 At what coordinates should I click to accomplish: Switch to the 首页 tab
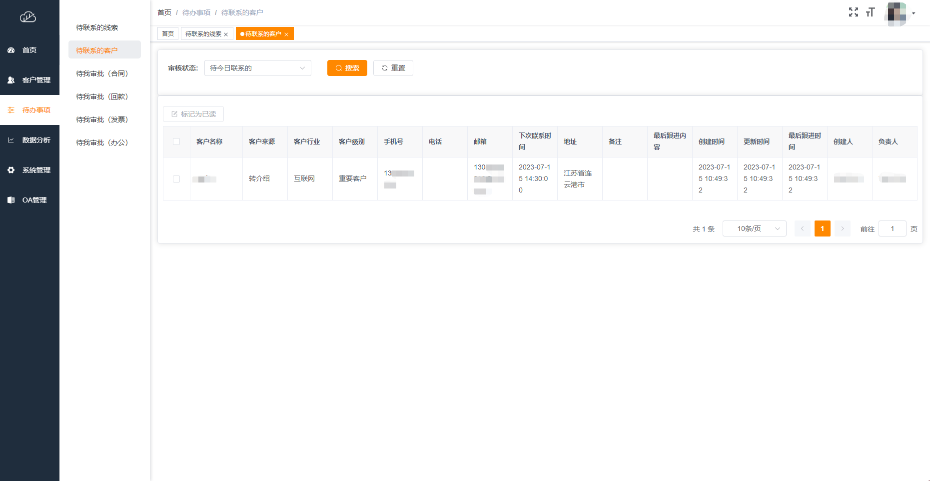coord(168,34)
